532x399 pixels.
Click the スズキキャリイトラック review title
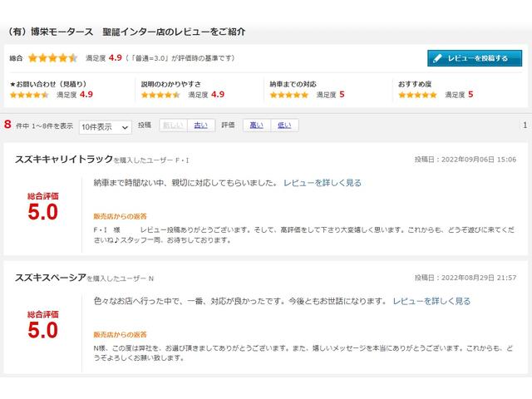pyautogui.click(x=62, y=159)
